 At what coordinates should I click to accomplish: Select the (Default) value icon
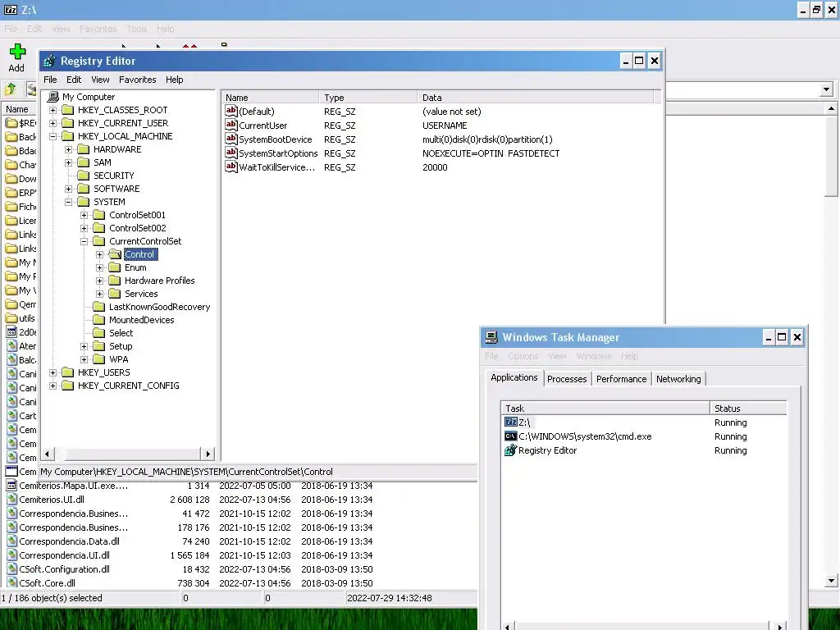(231, 111)
